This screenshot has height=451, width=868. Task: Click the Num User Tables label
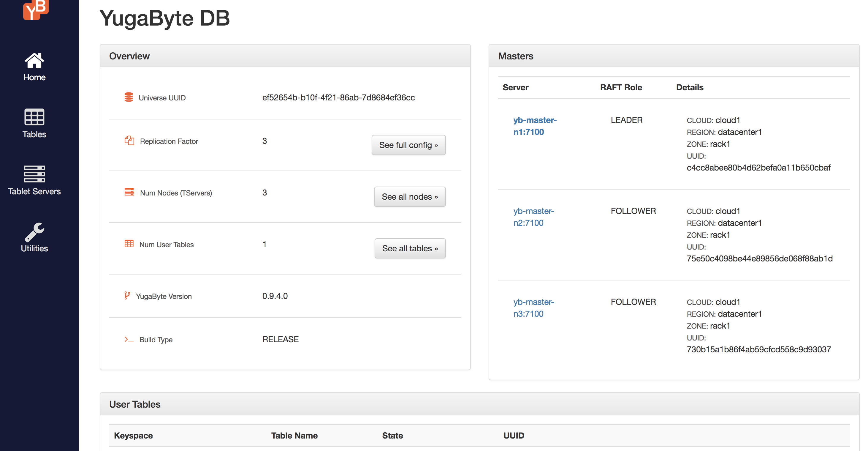pyautogui.click(x=167, y=244)
